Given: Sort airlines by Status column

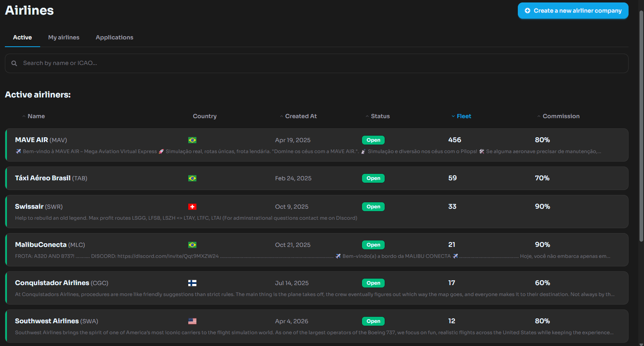Looking at the screenshot, I should (x=378, y=116).
